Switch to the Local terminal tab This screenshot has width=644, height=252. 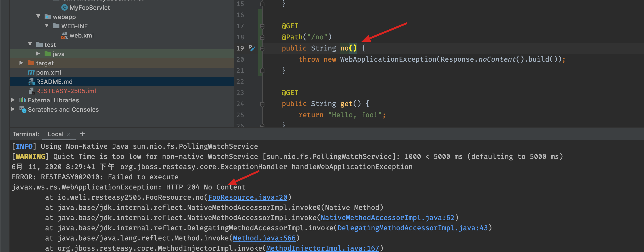[55, 134]
